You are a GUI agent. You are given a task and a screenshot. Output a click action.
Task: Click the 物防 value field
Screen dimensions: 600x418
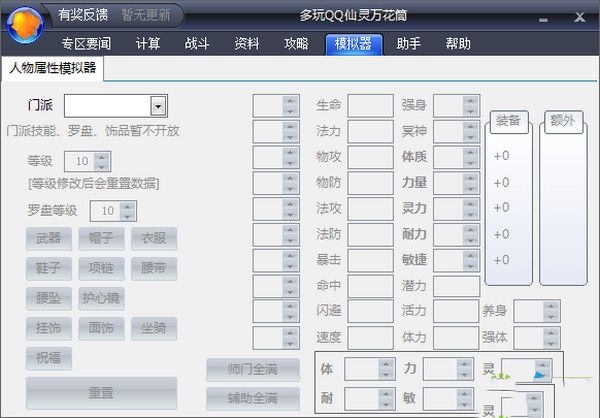coord(370,183)
